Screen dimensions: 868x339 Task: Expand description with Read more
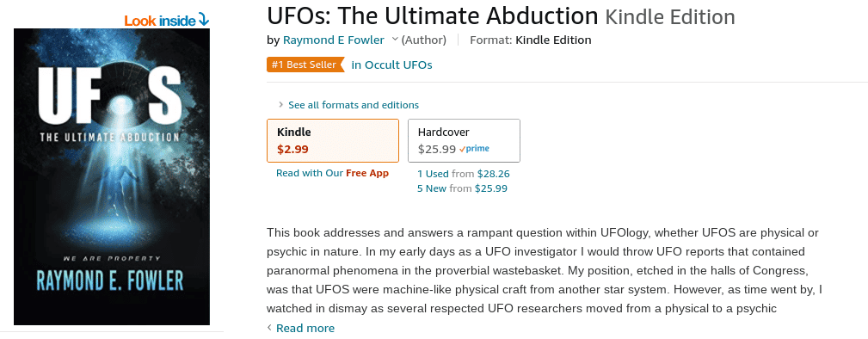[x=305, y=328]
